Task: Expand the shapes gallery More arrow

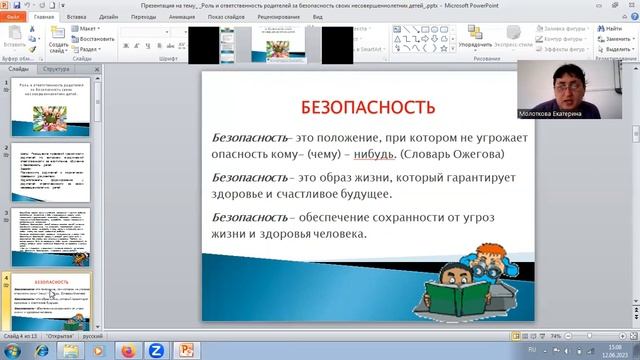Action: [453, 49]
